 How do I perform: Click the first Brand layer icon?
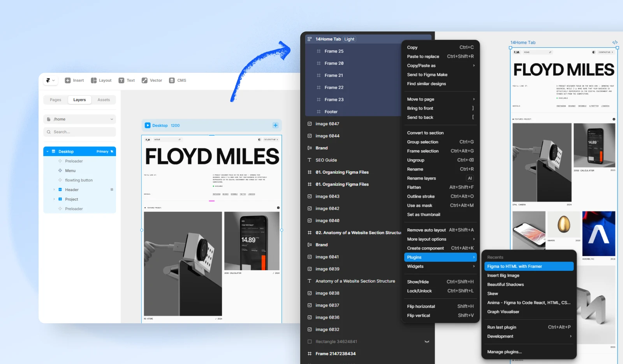click(x=310, y=148)
